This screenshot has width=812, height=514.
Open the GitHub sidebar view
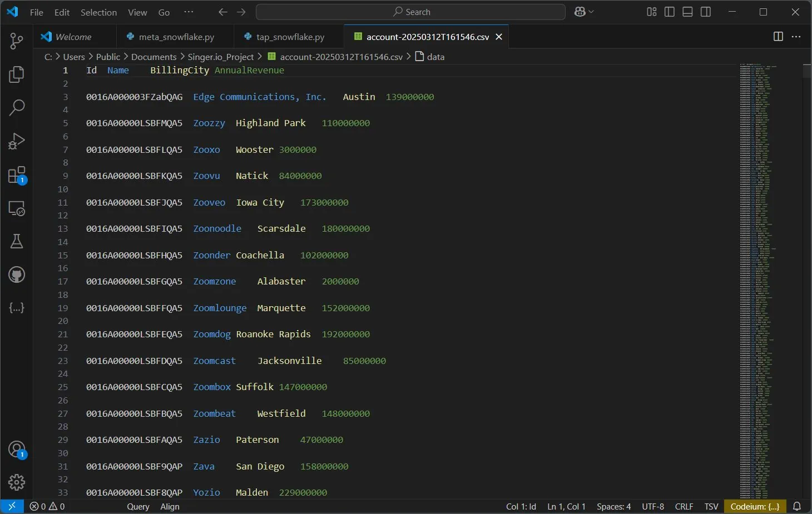coord(17,275)
